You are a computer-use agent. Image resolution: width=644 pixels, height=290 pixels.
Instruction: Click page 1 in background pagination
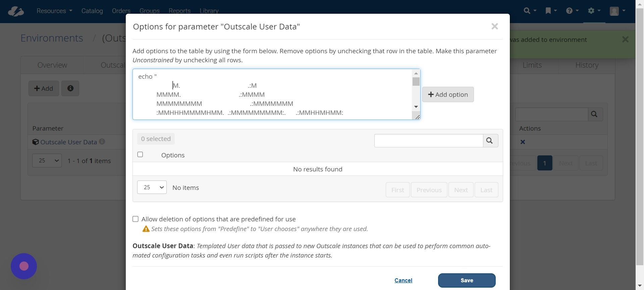coord(545,163)
